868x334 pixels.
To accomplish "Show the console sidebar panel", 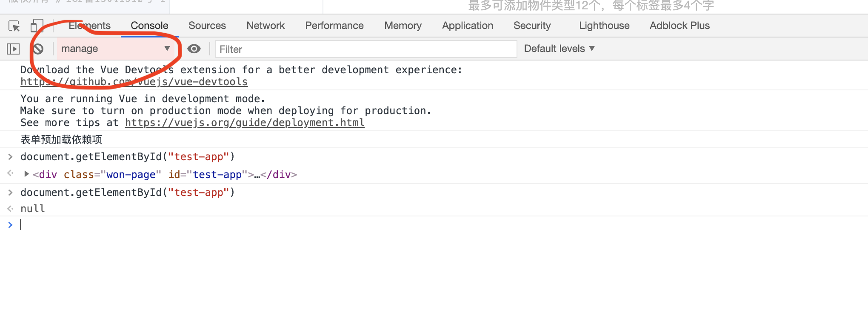I will pyautogui.click(x=13, y=49).
